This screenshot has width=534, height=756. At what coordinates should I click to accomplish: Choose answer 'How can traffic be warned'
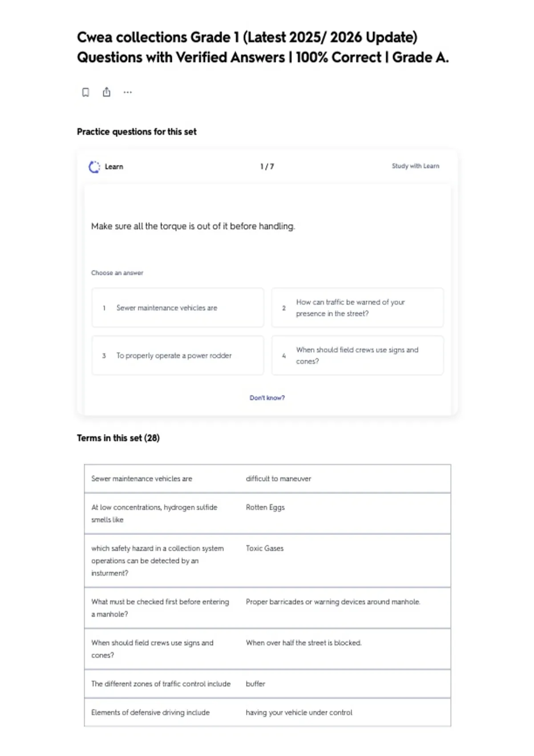357,308
